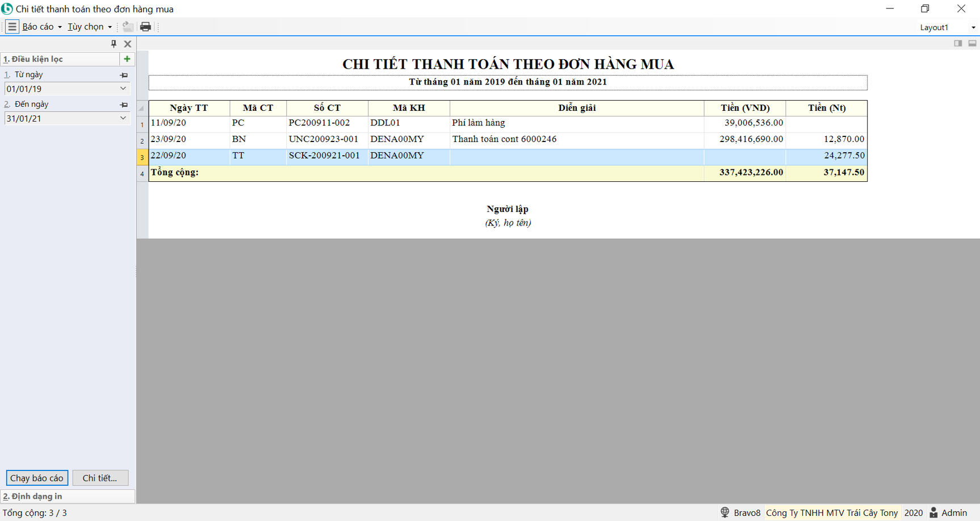Click customer code DDL01
Image resolution: width=980 pixels, height=521 pixels.
(409, 123)
